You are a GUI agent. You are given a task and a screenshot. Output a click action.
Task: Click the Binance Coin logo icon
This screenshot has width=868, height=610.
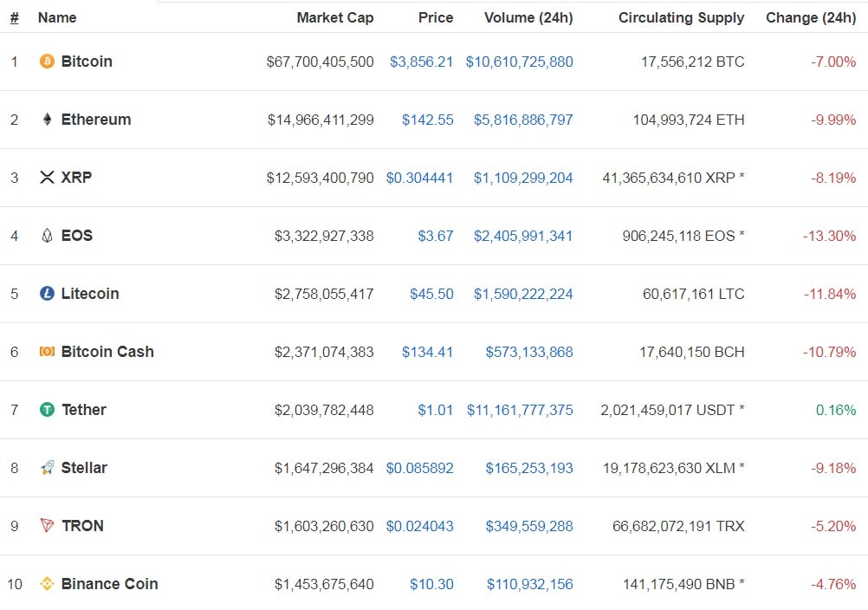click(x=47, y=584)
